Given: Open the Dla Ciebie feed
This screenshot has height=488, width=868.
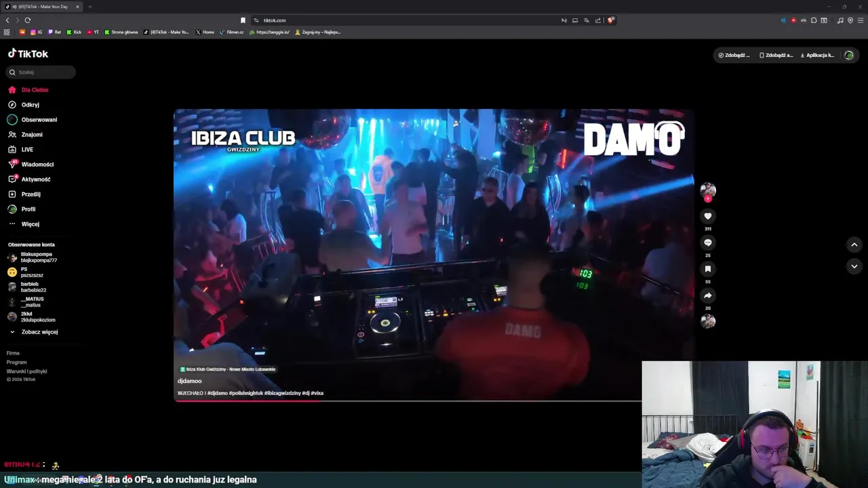Looking at the screenshot, I should [x=28, y=89].
